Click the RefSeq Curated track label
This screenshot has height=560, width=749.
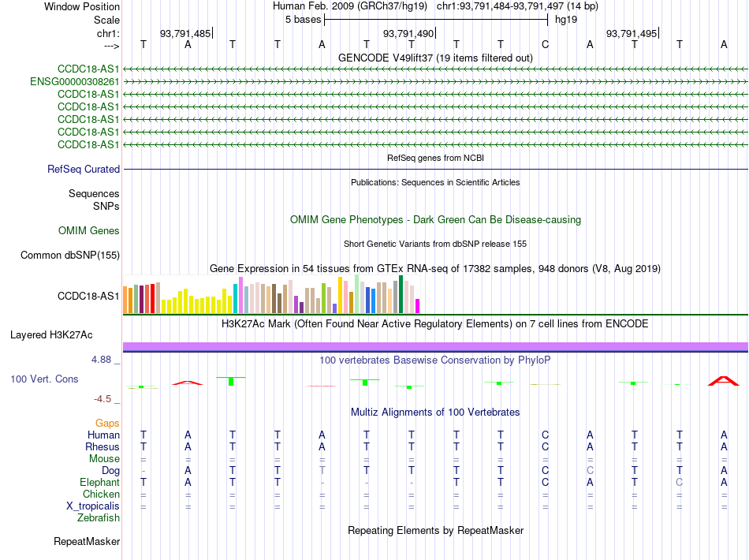coord(84,169)
